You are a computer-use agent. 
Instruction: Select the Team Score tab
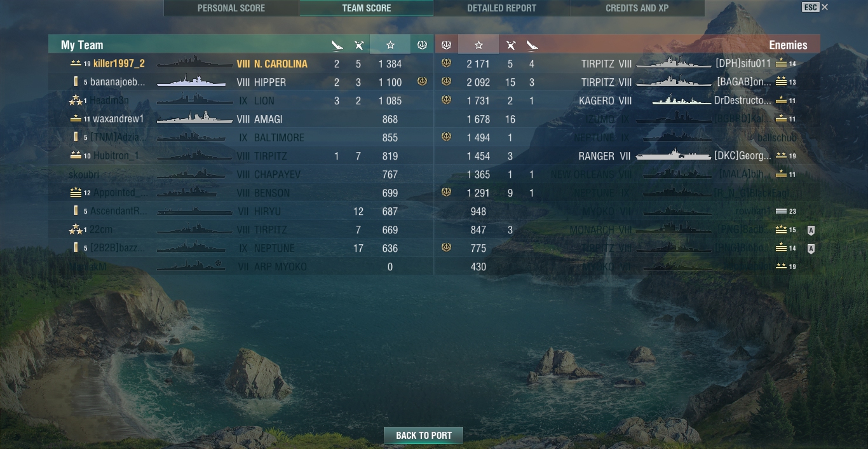click(x=367, y=8)
